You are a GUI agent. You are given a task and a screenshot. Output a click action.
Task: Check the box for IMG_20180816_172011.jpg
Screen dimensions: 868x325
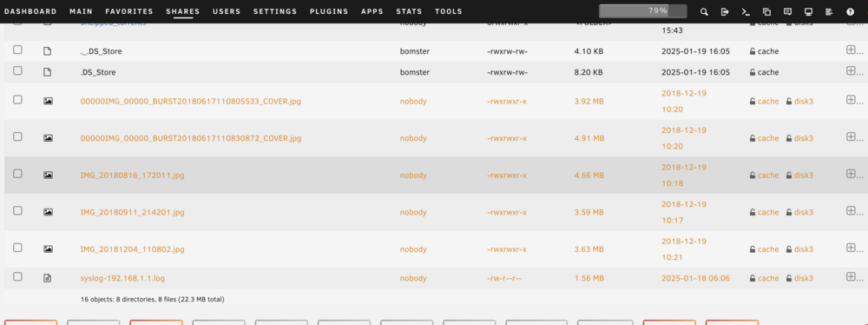click(17, 174)
